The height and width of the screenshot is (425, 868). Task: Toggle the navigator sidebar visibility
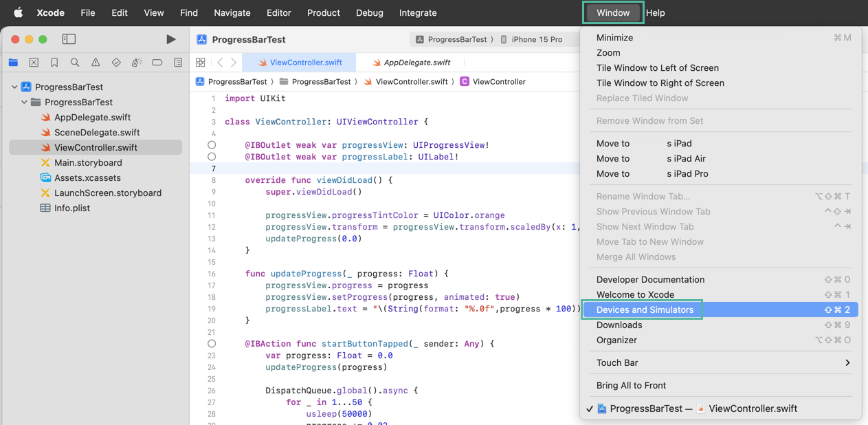69,39
